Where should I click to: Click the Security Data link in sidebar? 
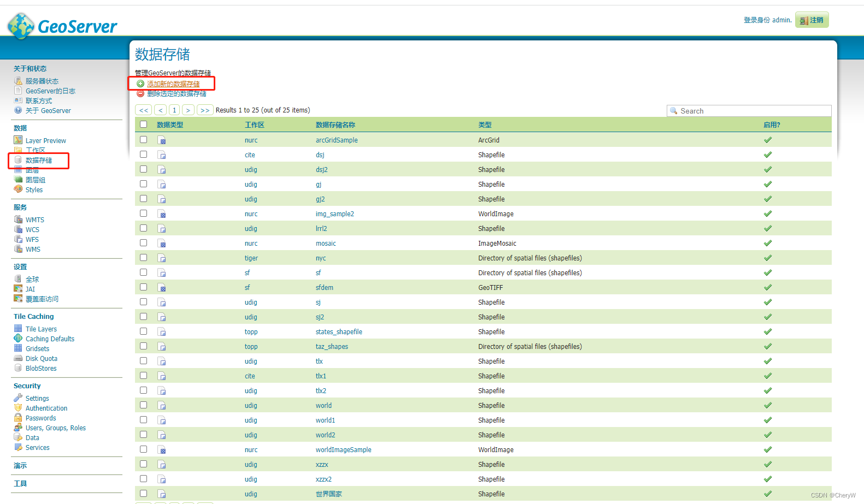coord(32,437)
